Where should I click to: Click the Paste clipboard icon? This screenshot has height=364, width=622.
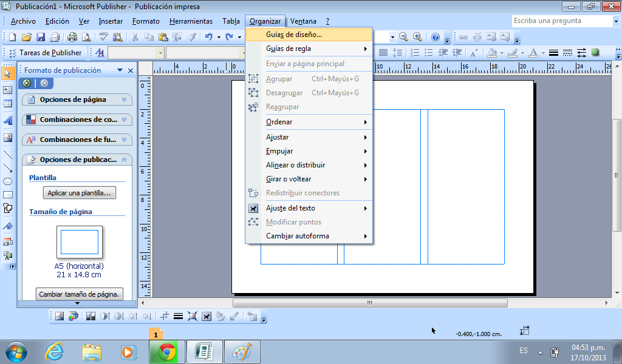(x=163, y=37)
